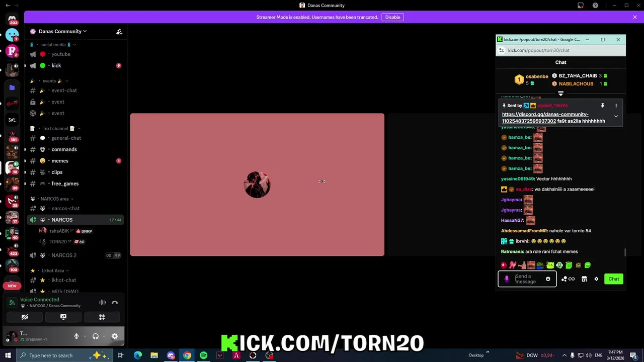Deafen Discord headphones
This screenshot has height=362, width=644.
(x=96, y=336)
